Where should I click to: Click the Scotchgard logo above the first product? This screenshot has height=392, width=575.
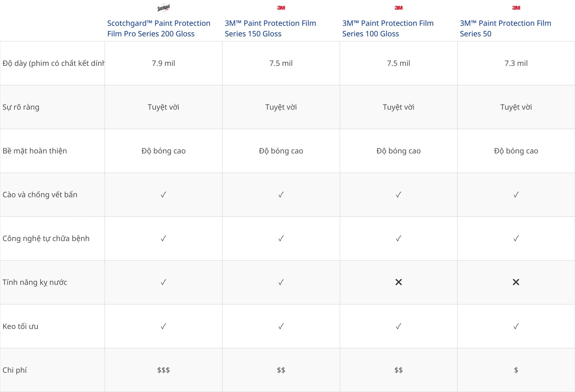coord(164,8)
